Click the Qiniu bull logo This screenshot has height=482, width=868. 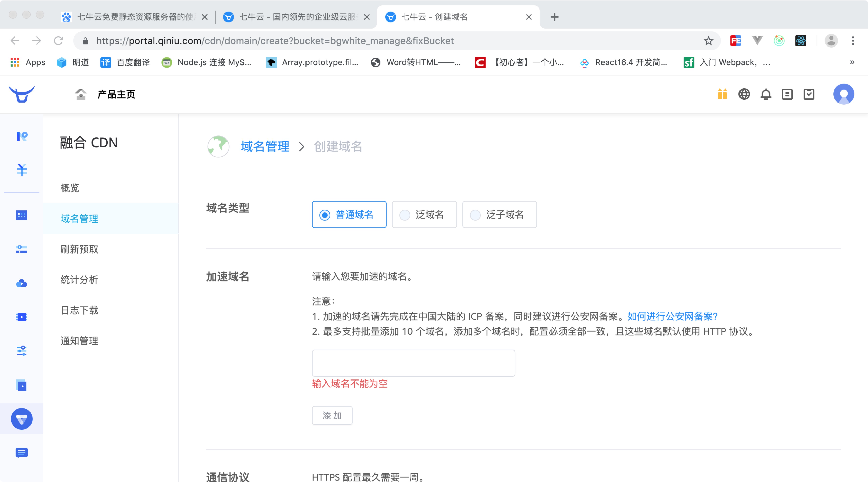[22, 94]
